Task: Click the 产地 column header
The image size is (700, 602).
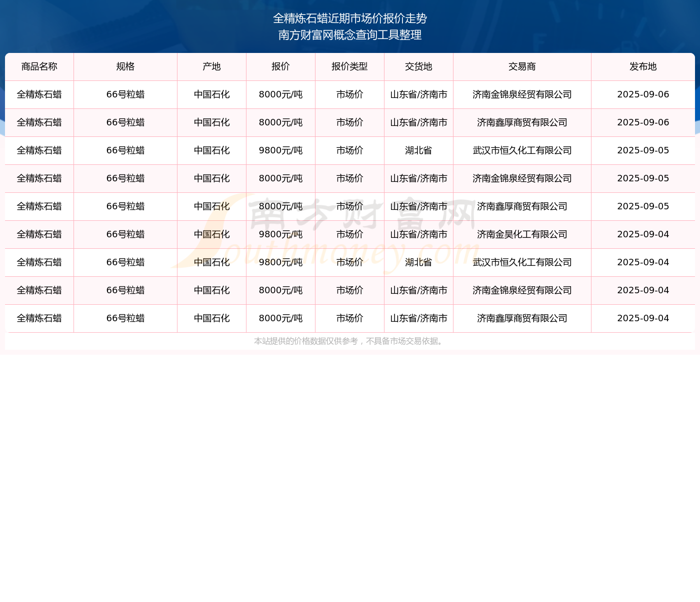Action: [212, 66]
